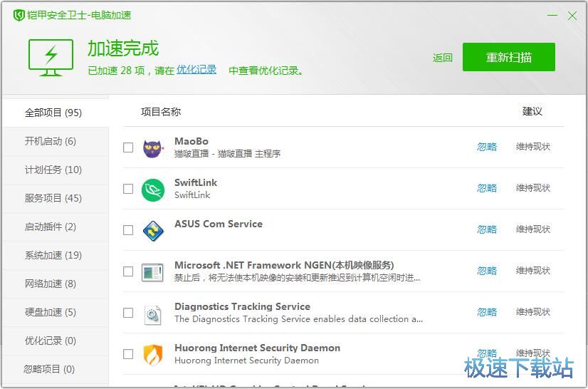Click the .NET Framework NGEN item icon
This screenshot has height=389, width=588.
click(152, 272)
